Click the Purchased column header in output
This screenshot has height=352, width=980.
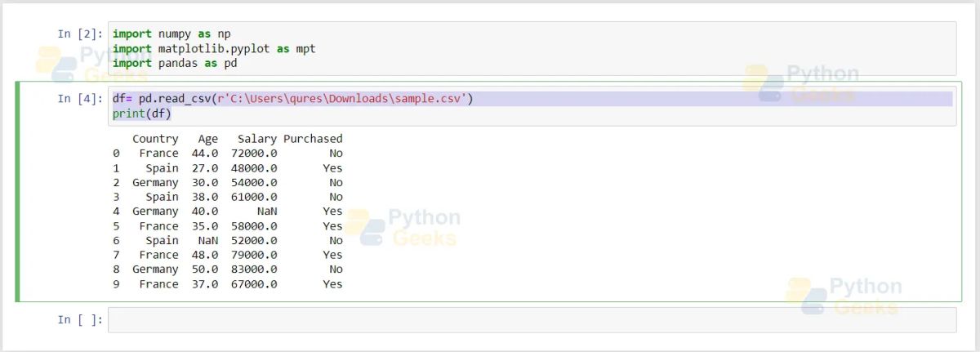(x=313, y=139)
